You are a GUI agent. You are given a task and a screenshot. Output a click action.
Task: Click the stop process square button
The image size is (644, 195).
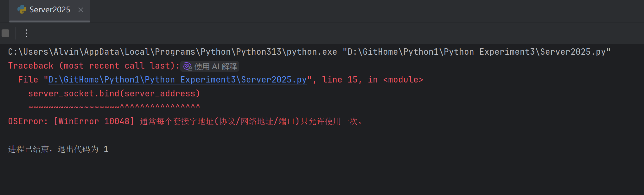tap(5, 33)
